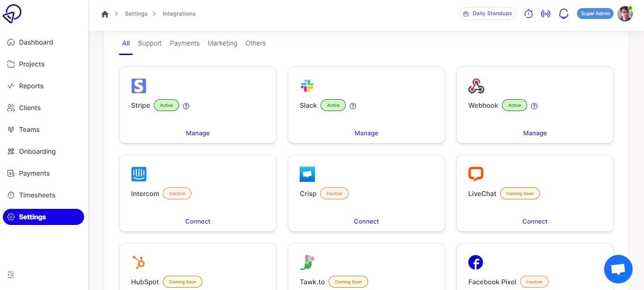Click the LiveChat logo icon
This screenshot has height=290, width=644.
(476, 174)
